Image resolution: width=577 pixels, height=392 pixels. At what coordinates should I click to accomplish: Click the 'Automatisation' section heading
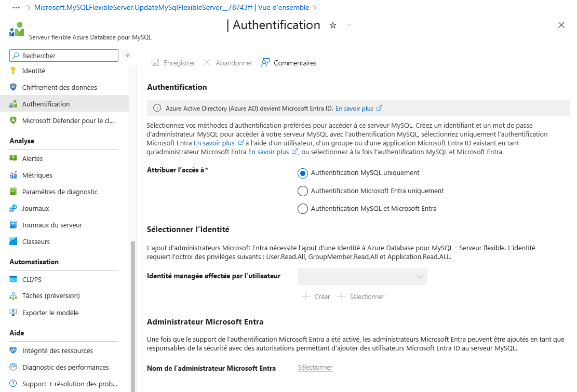pos(34,262)
